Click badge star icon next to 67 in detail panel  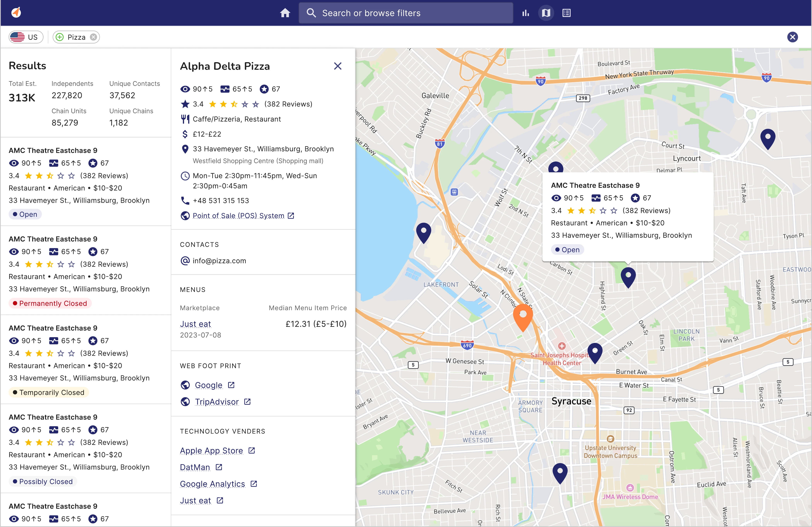[x=264, y=89]
